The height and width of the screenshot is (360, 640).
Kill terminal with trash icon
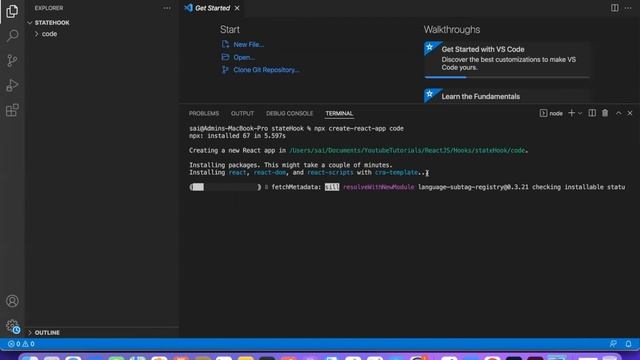(605, 113)
